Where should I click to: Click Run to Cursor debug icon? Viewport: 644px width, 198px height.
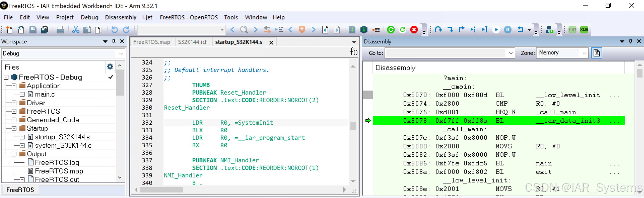click(x=485, y=30)
